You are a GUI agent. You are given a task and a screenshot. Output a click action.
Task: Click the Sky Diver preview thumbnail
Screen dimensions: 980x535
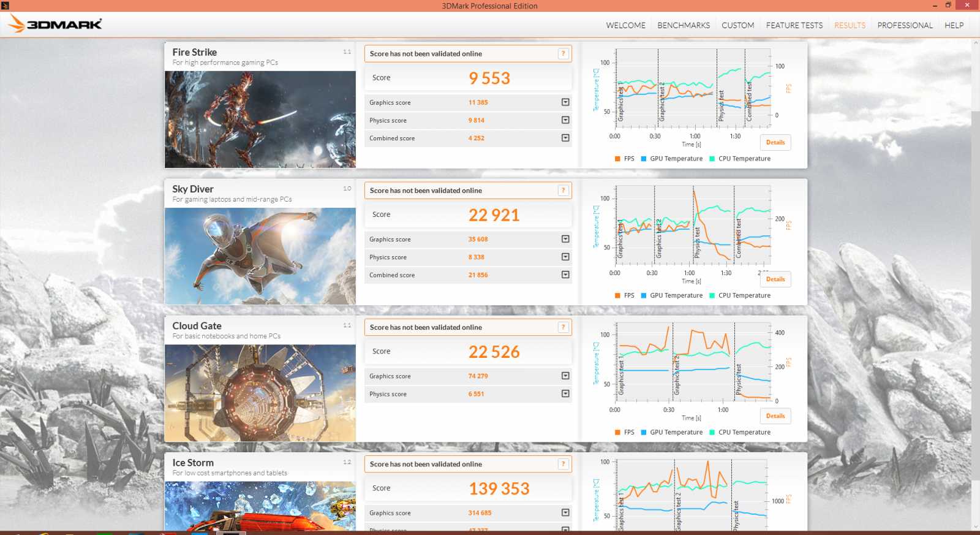coord(260,256)
